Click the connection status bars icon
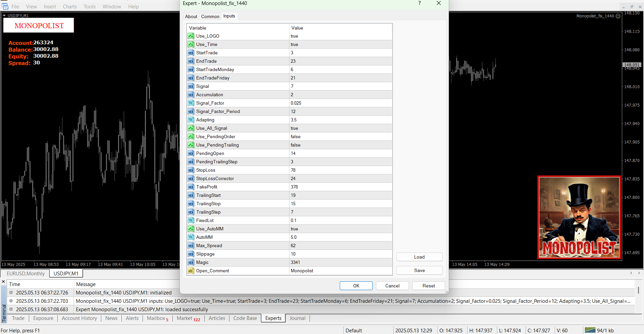644x334 pixels. (x=590, y=330)
